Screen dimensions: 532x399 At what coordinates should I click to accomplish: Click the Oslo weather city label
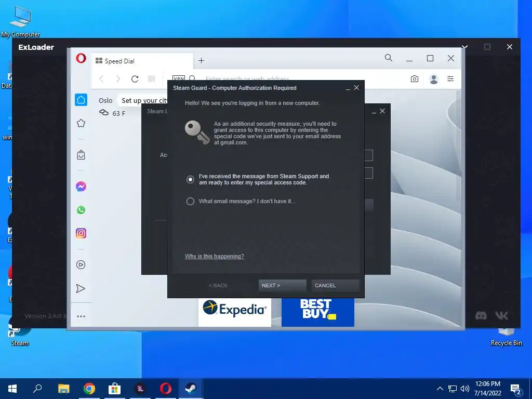pyautogui.click(x=105, y=100)
